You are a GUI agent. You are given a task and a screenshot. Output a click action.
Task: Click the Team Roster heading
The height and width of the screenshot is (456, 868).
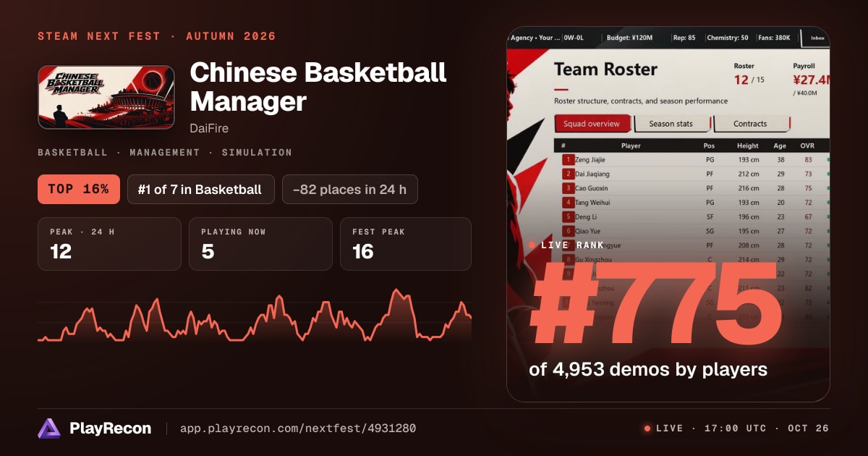pyautogui.click(x=605, y=69)
